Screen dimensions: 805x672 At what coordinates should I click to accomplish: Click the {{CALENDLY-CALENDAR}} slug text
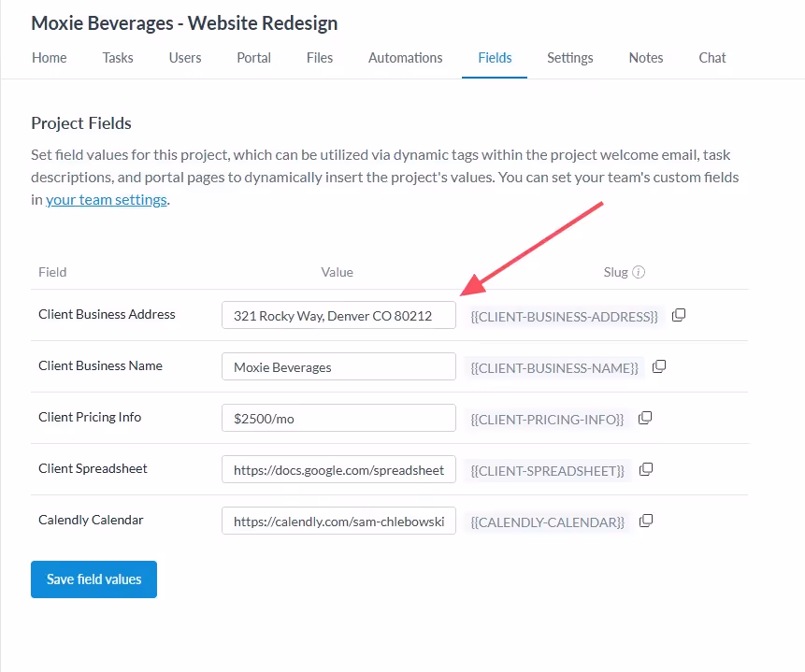click(x=548, y=522)
